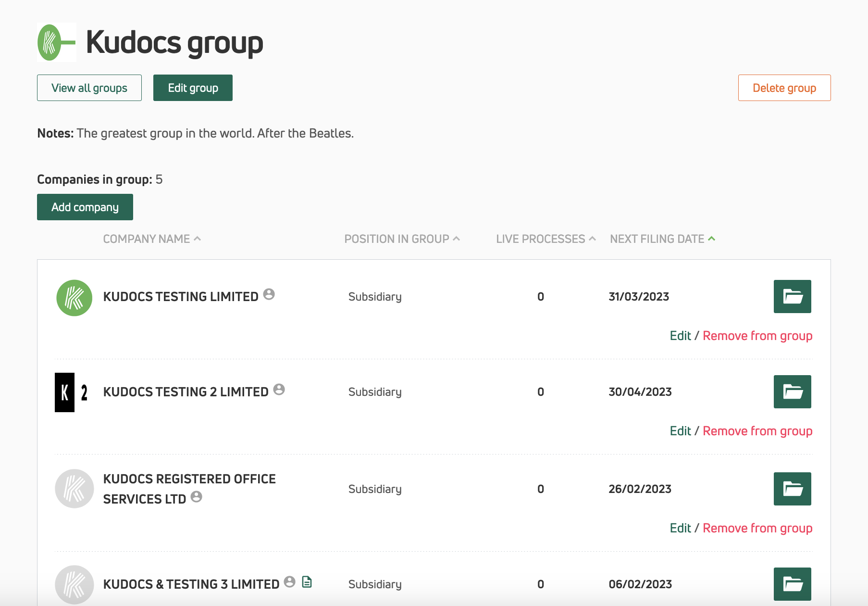Open KUDOCS TESTING LIMITED company name

181,297
